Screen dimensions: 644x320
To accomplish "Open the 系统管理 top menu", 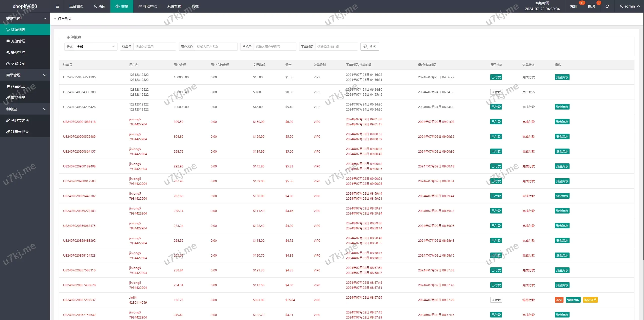I will [174, 6].
